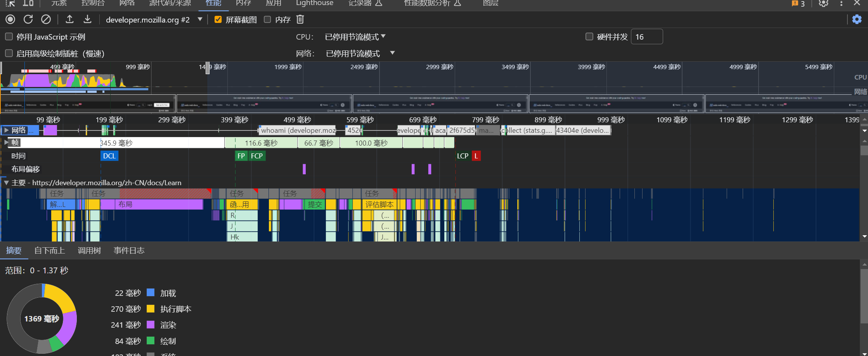
Task: Open the 控制台 tab
Action: click(93, 3)
